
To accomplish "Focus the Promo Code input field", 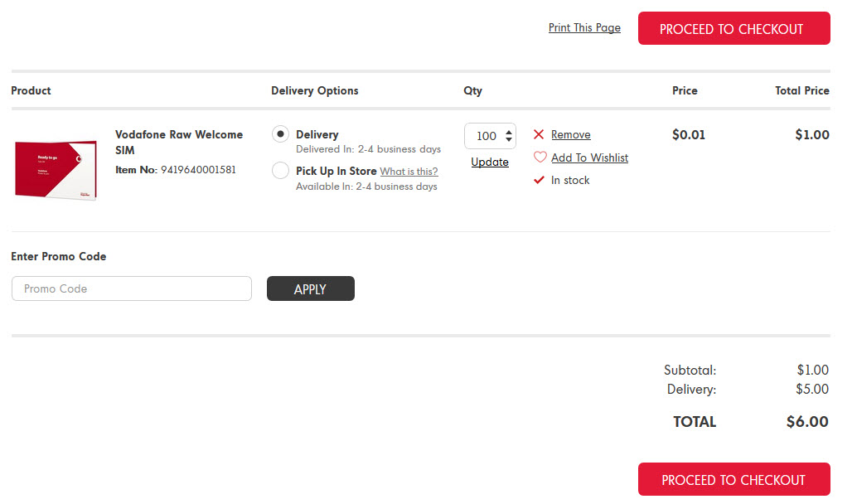I will point(132,288).
